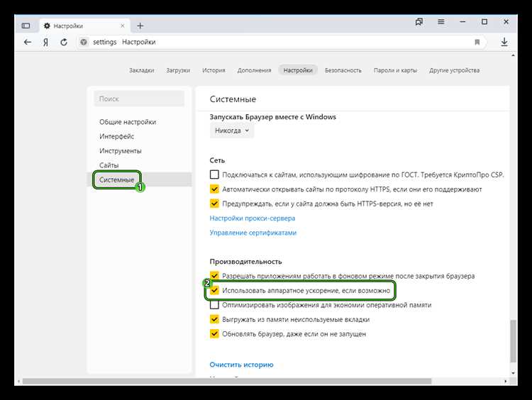Enable image optimization for memory checkbox

point(214,305)
